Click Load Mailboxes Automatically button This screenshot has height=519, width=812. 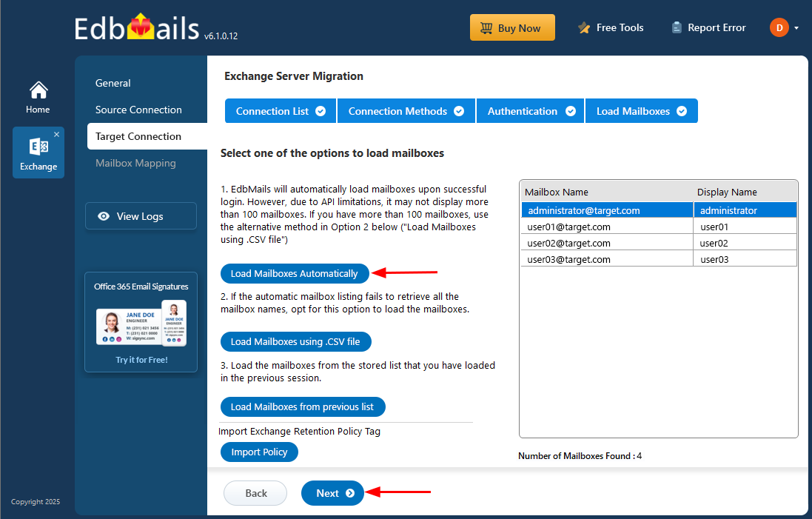click(x=294, y=273)
